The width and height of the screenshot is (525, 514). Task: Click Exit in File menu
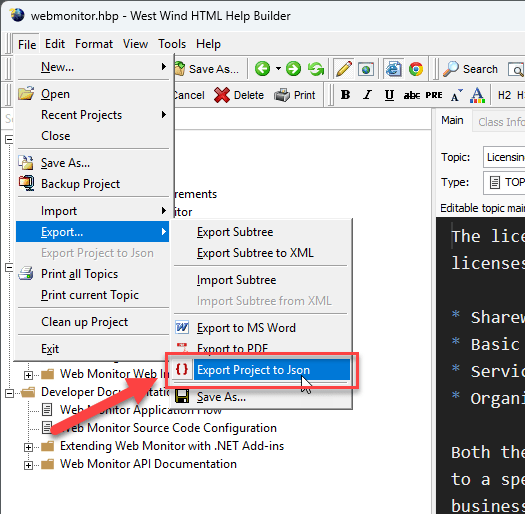coord(92,349)
